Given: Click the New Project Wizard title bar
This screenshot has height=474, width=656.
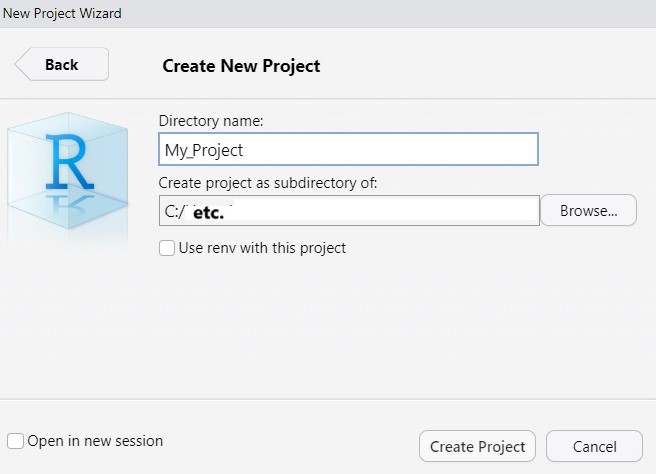Looking at the screenshot, I should coord(328,13).
